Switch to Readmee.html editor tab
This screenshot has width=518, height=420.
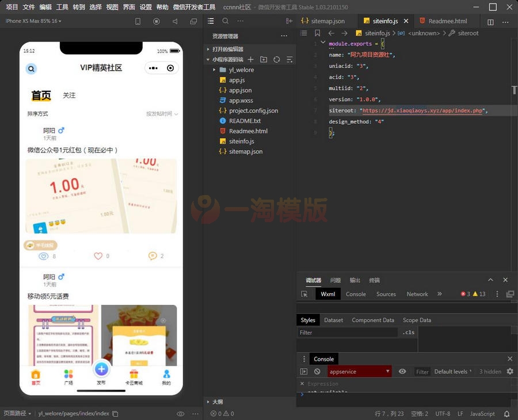[443, 21]
